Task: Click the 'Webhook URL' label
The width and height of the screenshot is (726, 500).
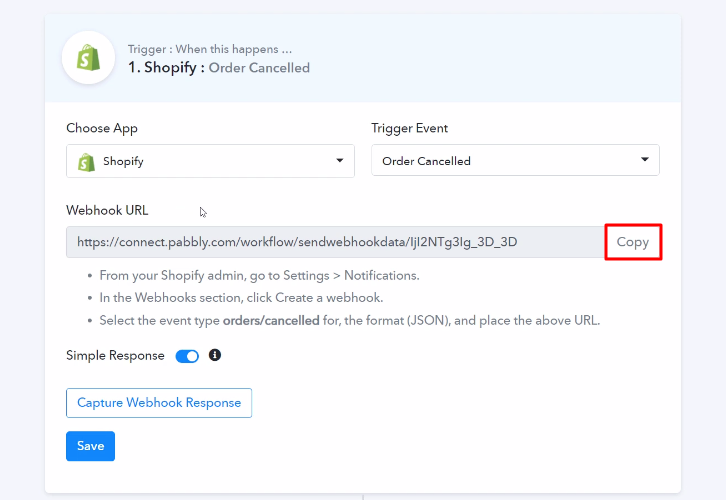Action: (107, 210)
